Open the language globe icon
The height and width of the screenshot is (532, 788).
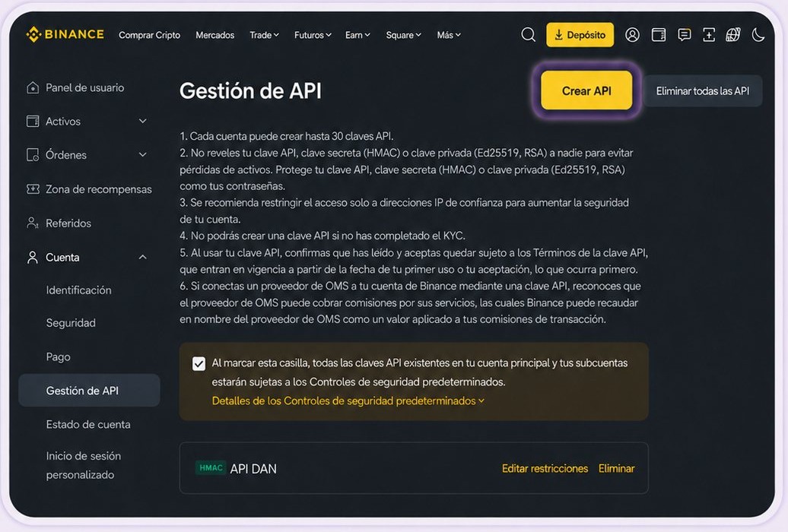[x=733, y=35]
